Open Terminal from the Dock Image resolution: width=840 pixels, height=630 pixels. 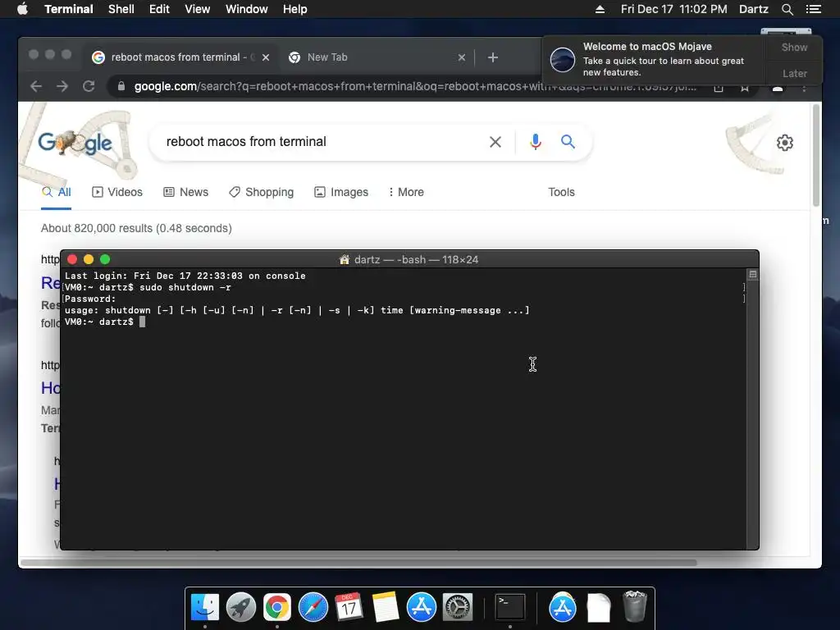[x=510, y=608]
